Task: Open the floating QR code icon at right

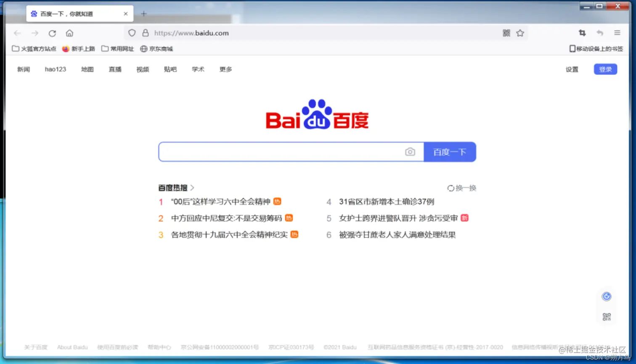Action: (607, 317)
